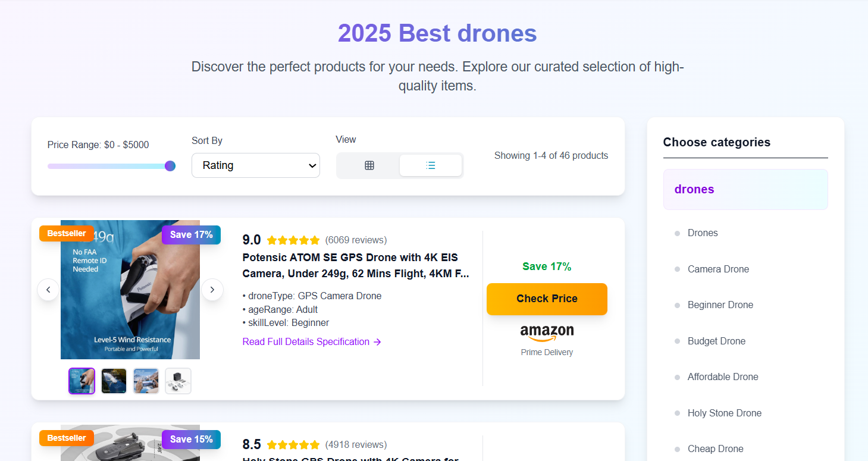
Task: Switch to grid view layout
Action: coord(369,165)
